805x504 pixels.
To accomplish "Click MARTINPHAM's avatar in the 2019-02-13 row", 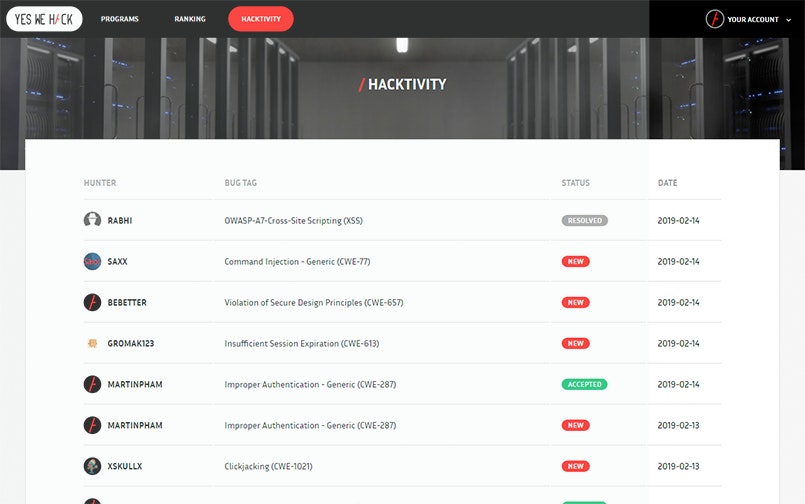I will (x=92, y=425).
